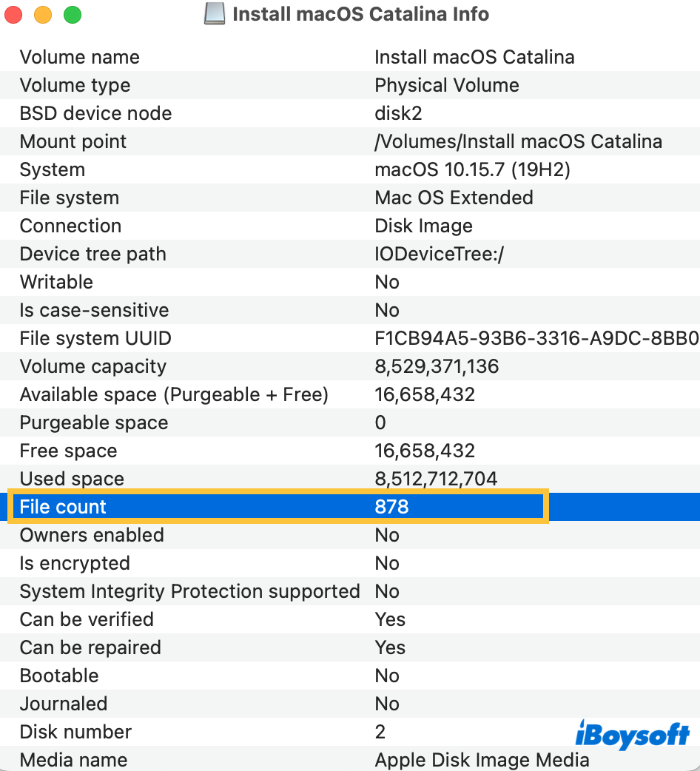Click the macOS 10.15.7 (19H2) System value

click(x=472, y=169)
